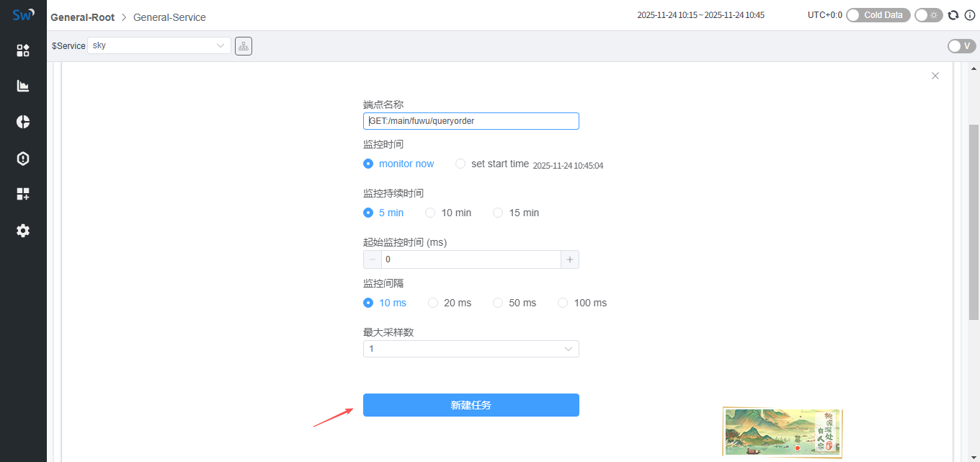Click the 新建任务 button

[x=471, y=405]
